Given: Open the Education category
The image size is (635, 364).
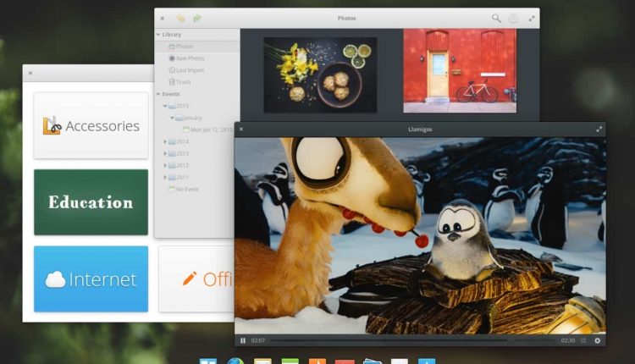Looking at the screenshot, I should pyautogui.click(x=91, y=202).
